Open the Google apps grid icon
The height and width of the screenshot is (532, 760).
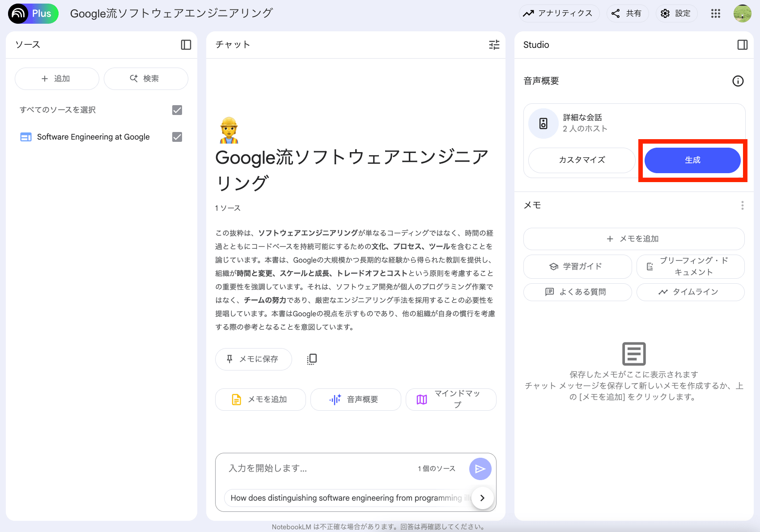(x=716, y=13)
